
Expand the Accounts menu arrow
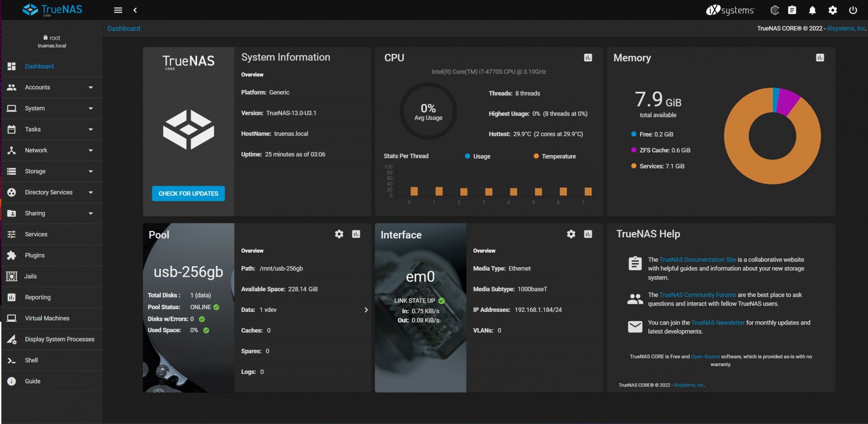click(90, 87)
